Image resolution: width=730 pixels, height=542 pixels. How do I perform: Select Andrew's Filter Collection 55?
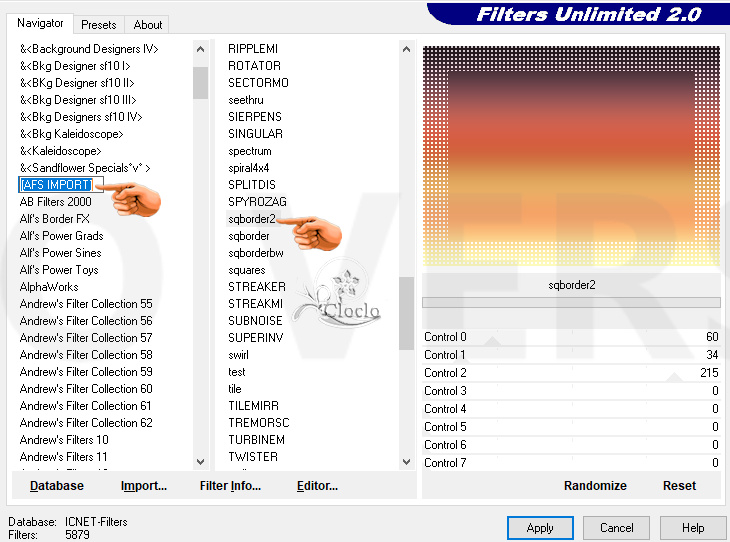point(86,304)
